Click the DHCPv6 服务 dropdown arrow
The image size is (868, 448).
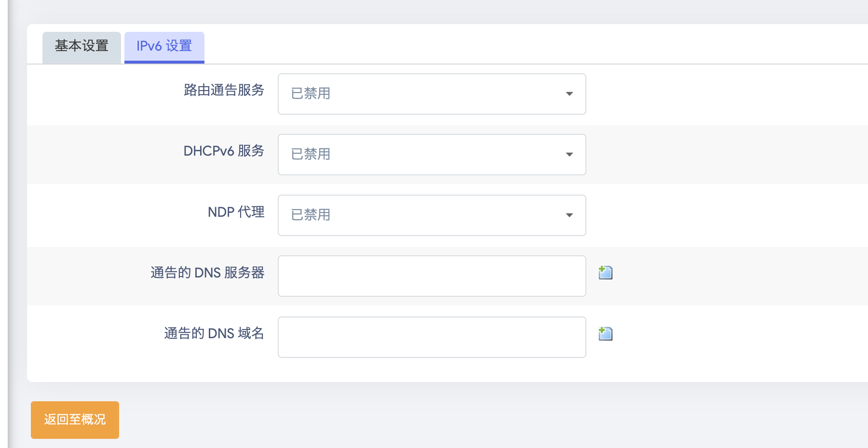(570, 155)
